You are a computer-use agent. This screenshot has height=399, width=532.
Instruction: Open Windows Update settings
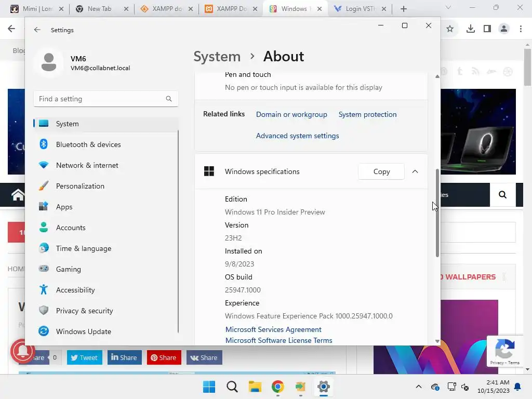(105, 331)
